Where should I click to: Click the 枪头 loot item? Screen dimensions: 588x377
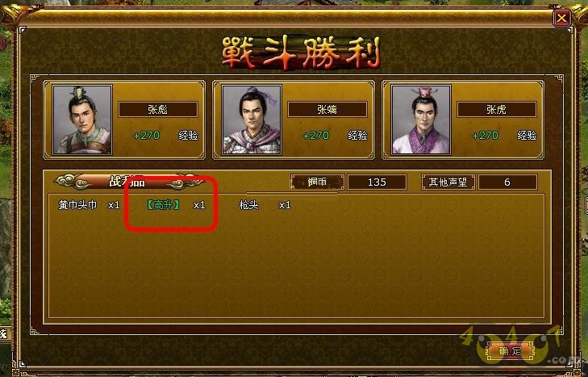(248, 205)
